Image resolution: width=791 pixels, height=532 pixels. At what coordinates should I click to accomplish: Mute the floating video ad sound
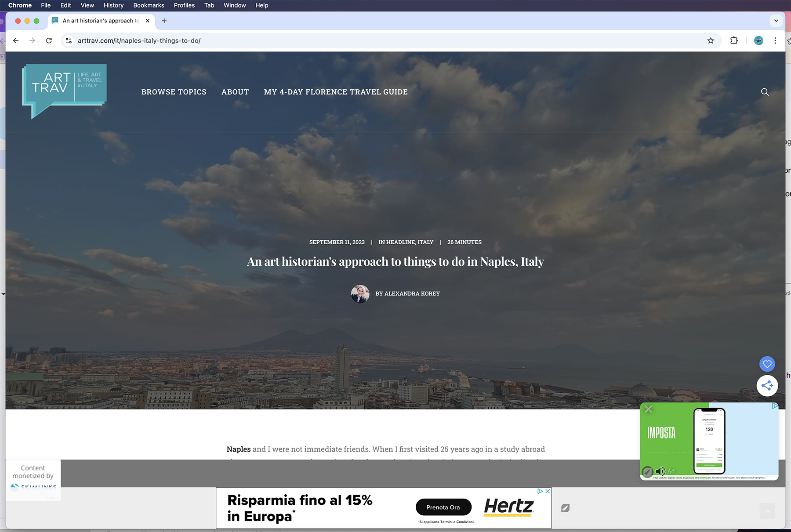pos(660,471)
